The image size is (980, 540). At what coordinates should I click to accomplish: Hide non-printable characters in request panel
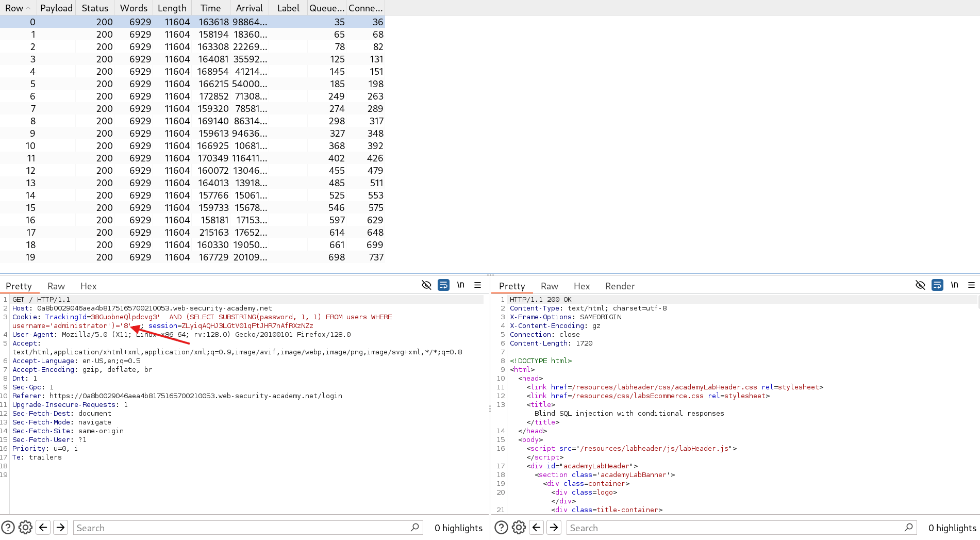point(426,285)
